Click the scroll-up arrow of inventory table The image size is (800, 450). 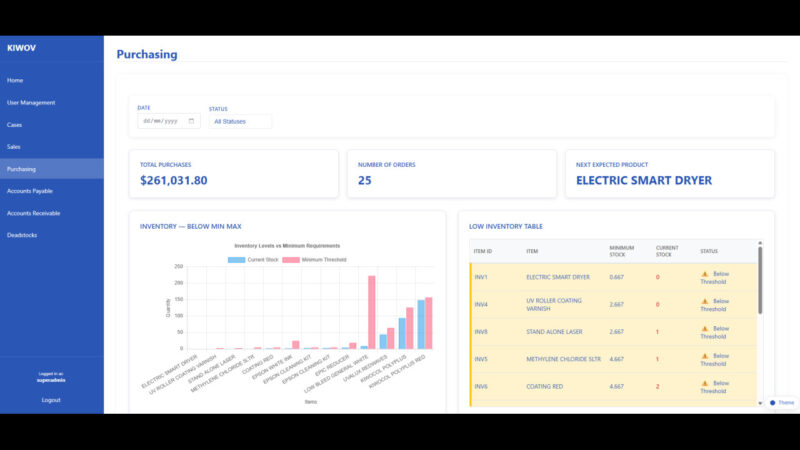[x=760, y=243]
